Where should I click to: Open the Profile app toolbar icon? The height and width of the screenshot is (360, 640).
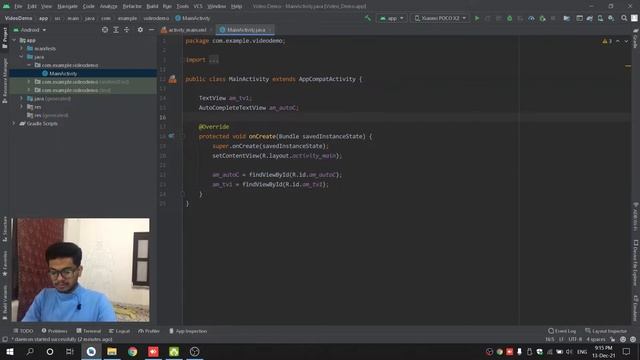(x=531, y=18)
